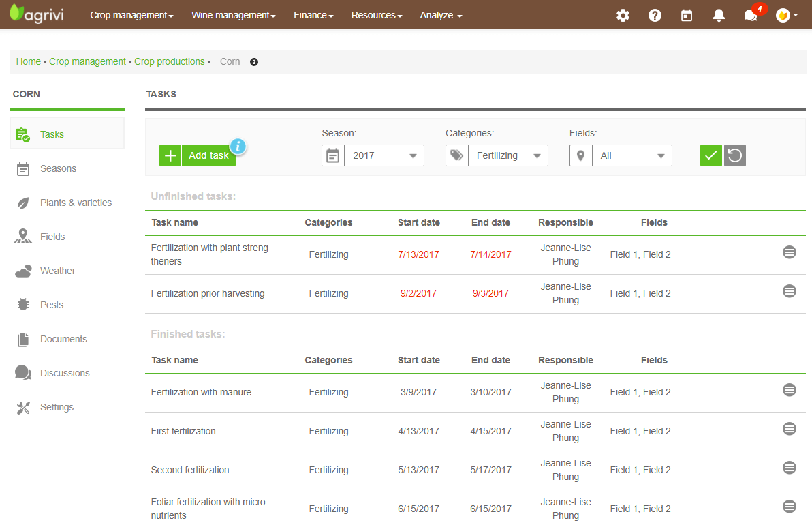Open row menu for Fertilization prior harvesting
Image resolution: width=812 pixels, height=525 pixels.
(x=789, y=291)
